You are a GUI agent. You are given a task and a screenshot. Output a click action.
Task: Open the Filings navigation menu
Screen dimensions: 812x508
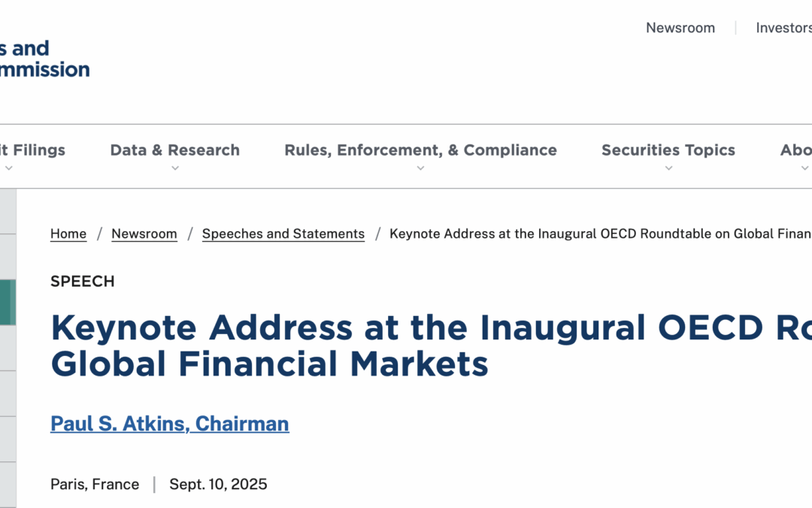pos(33,150)
